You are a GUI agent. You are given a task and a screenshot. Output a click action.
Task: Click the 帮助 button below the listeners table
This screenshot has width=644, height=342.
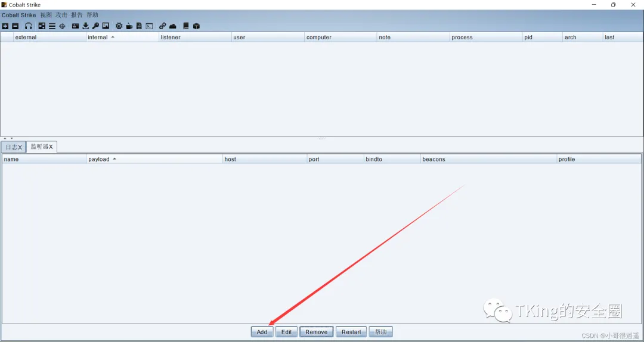(380, 332)
